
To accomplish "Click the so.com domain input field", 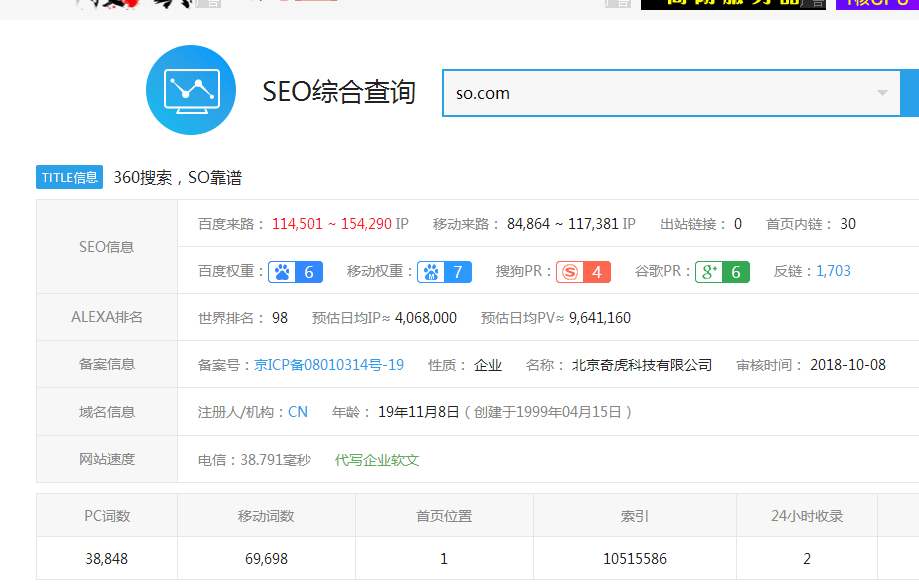I will [650, 93].
